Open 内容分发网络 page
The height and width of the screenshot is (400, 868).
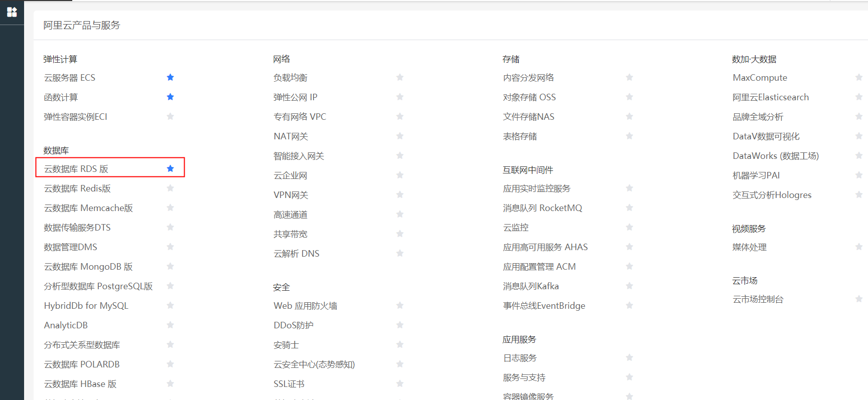click(528, 78)
